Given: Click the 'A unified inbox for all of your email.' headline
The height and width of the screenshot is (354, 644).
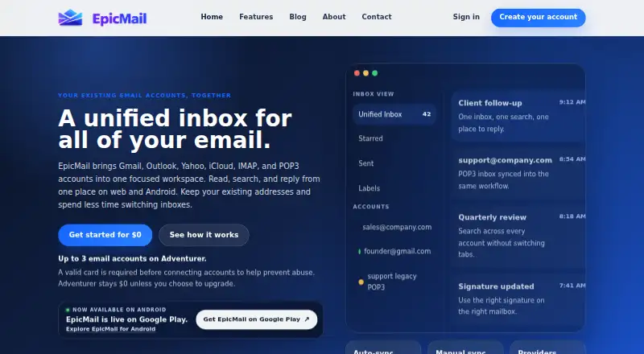Looking at the screenshot, I should [175, 129].
